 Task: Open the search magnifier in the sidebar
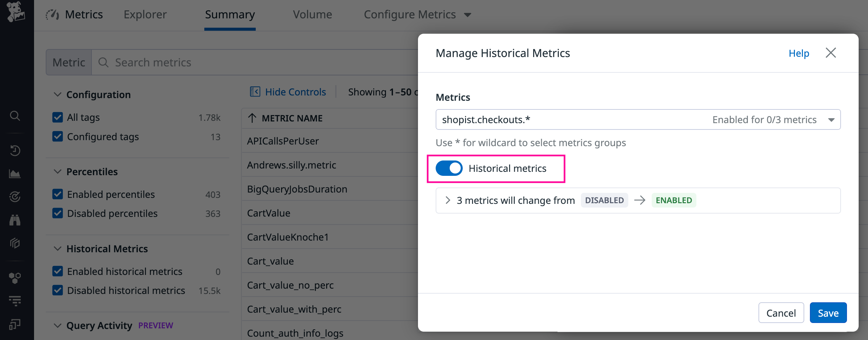[x=15, y=116]
